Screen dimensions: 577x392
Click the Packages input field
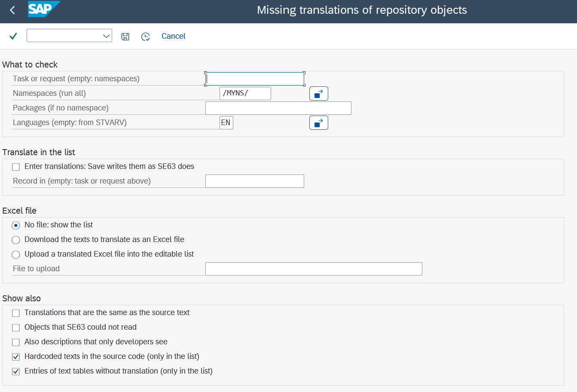278,108
